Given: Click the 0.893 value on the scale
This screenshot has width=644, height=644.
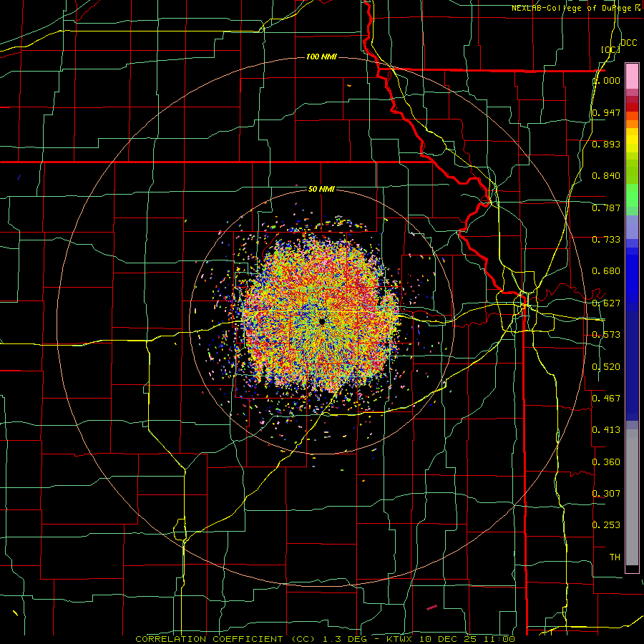Looking at the screenshot, I should click(606, 144).
